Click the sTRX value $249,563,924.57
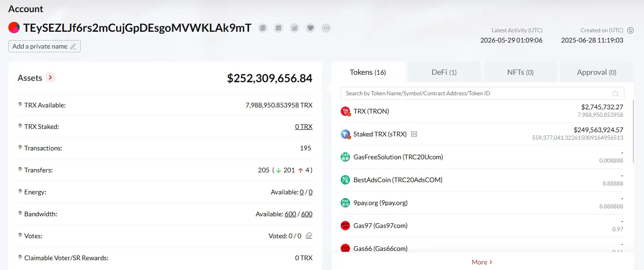The width and height of the screenshot is (644, 270). click(598, 130)
